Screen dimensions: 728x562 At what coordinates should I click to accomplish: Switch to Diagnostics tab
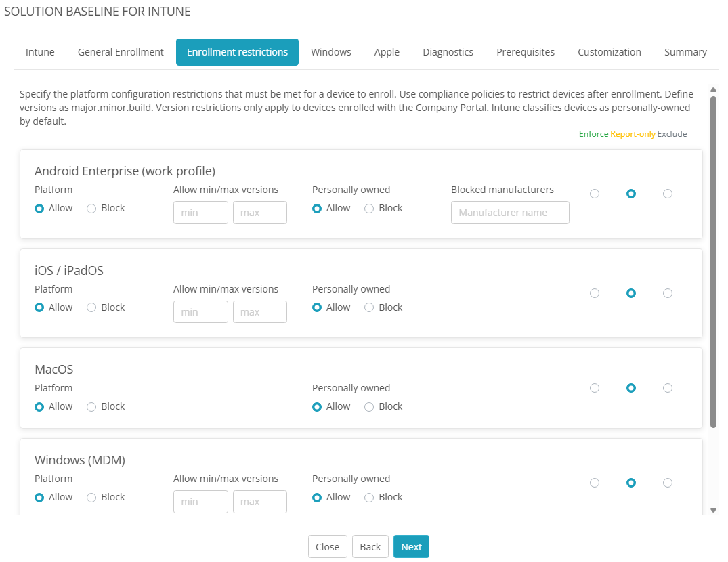[448, 52]
